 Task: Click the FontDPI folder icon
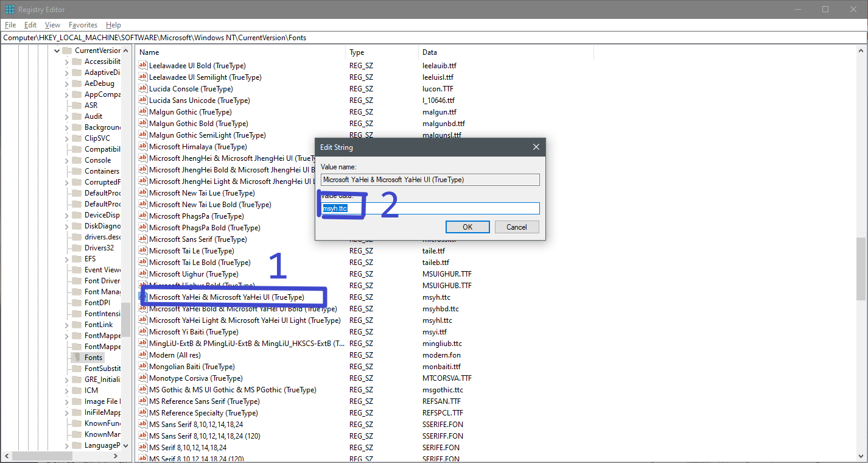pyautogui.click(x=77, y=303)
